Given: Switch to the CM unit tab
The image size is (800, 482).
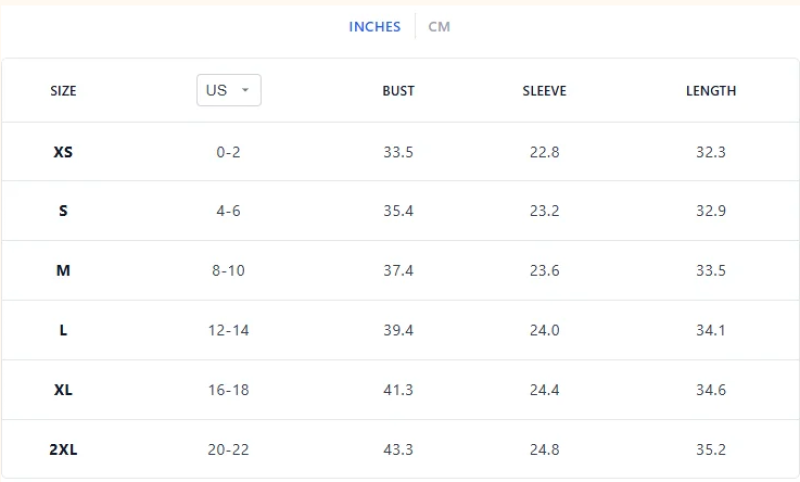Looking at the screenshot, I should [x=439, y=27].
